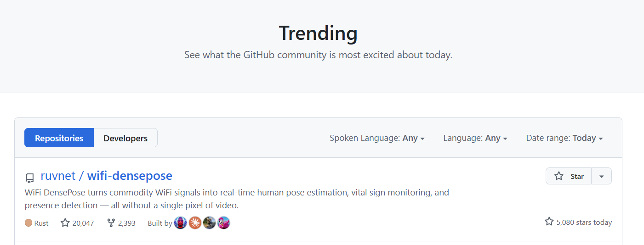Expand the arrow next to the Star button
This screenshot has height=245, width=644.
click(601, 176)
